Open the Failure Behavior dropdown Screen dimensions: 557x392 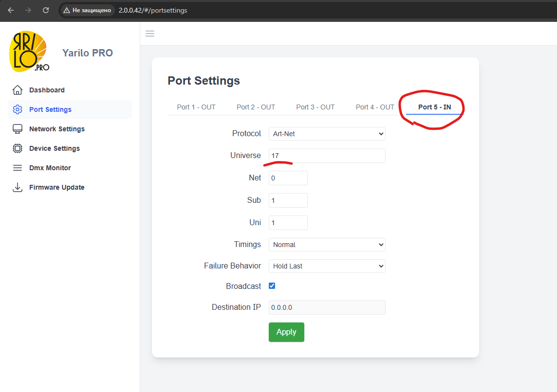(x=327, y=266)
